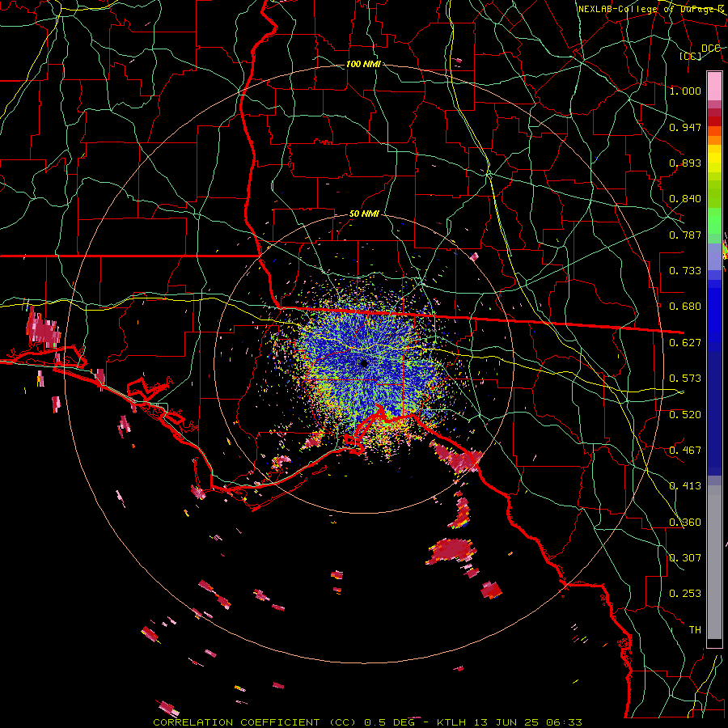Click the black radar site dot at center
This screenshot has width=728, height=728.
click(365, 363)
